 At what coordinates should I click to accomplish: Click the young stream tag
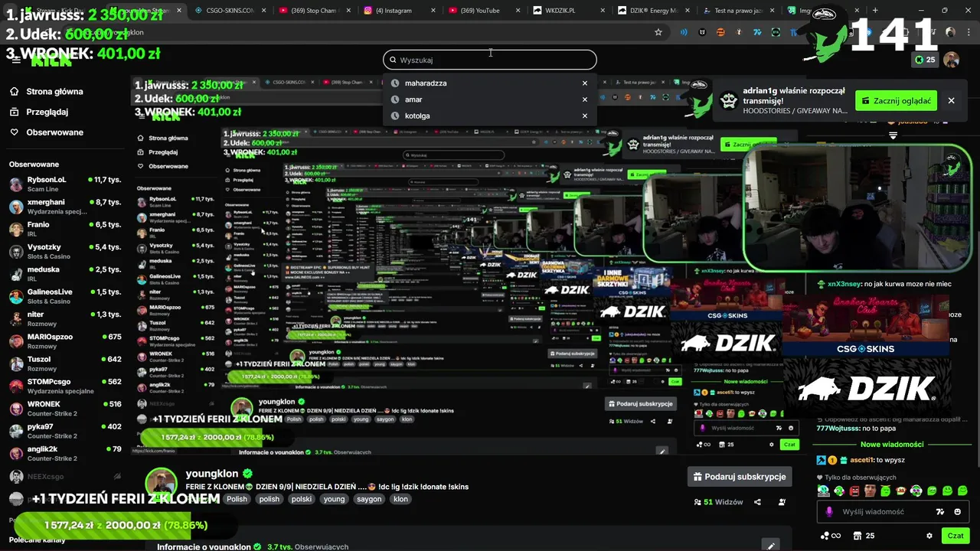pos(334,499)
